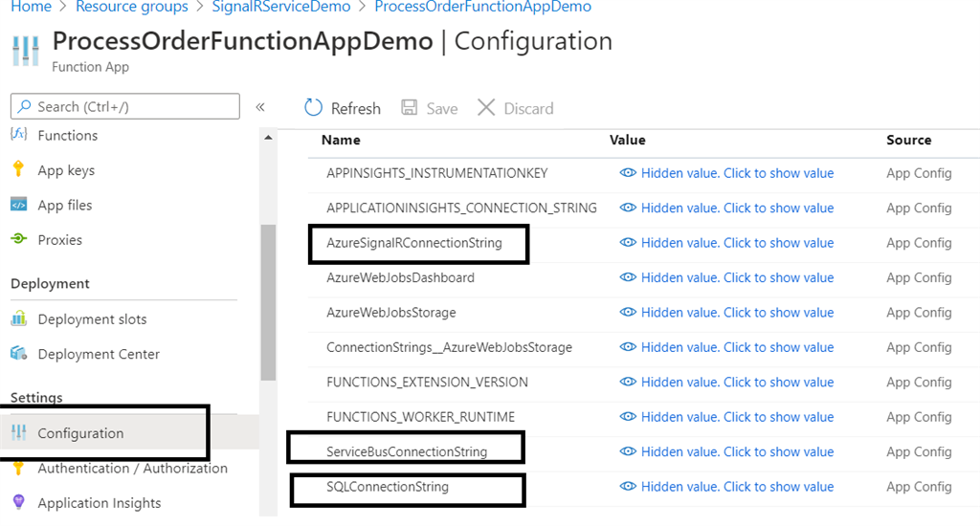The image size is (980, 526).
Task: Collapse the sidebar with double chevron
Action: [x=260, y=107]
